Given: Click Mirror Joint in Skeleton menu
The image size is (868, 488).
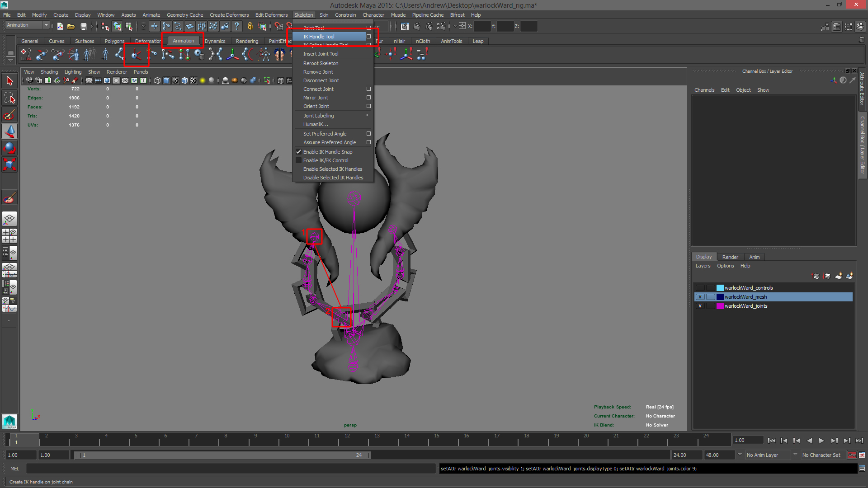Looking at the screenshot, I should (x=316, y=98).
